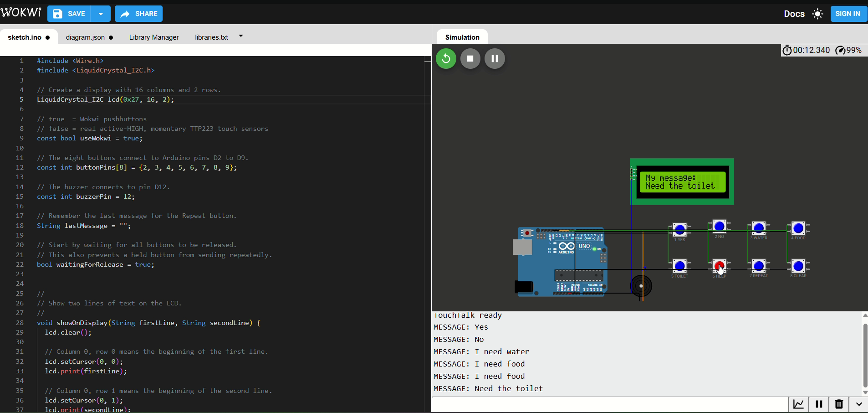Click the serial monitor scrollbar

pyautogui.click(x=865, y=355)
